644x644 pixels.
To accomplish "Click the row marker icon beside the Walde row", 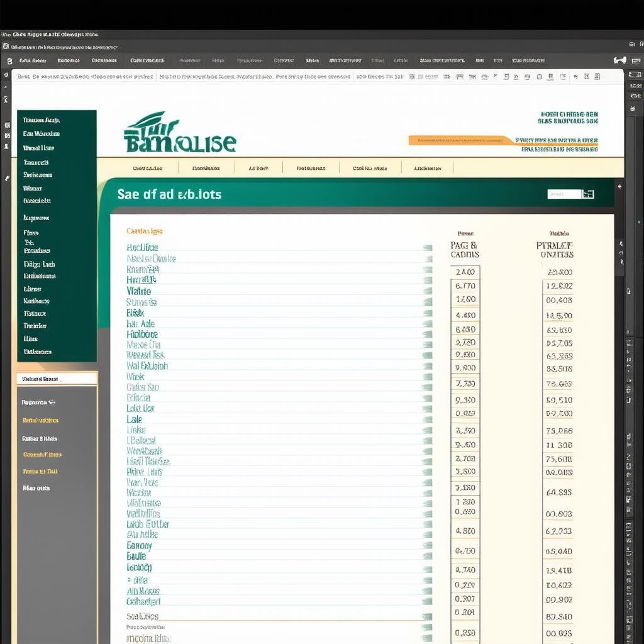I will (428, 291).
